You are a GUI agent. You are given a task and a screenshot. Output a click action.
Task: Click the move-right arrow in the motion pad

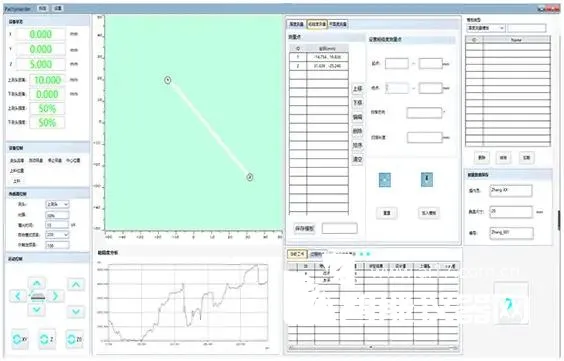(55, 296)
